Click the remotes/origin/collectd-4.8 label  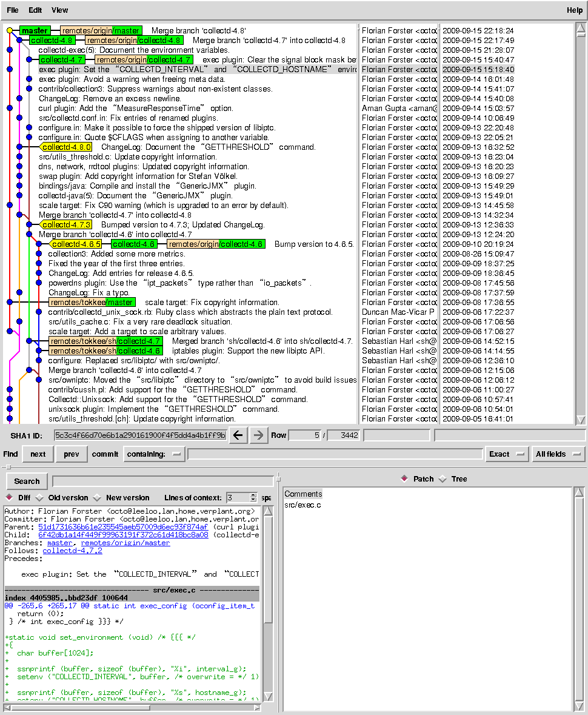[x=135, y=40]
